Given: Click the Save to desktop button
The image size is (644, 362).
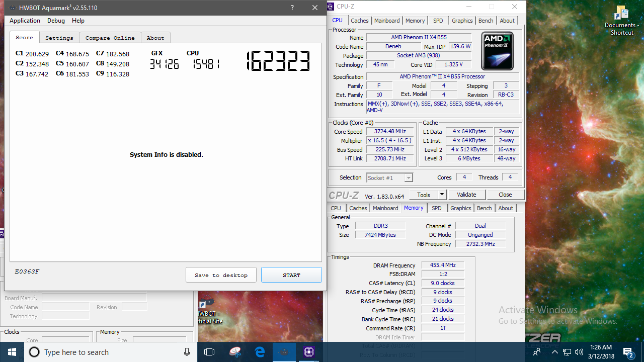Looking at the screenshot, I should 221,275.
